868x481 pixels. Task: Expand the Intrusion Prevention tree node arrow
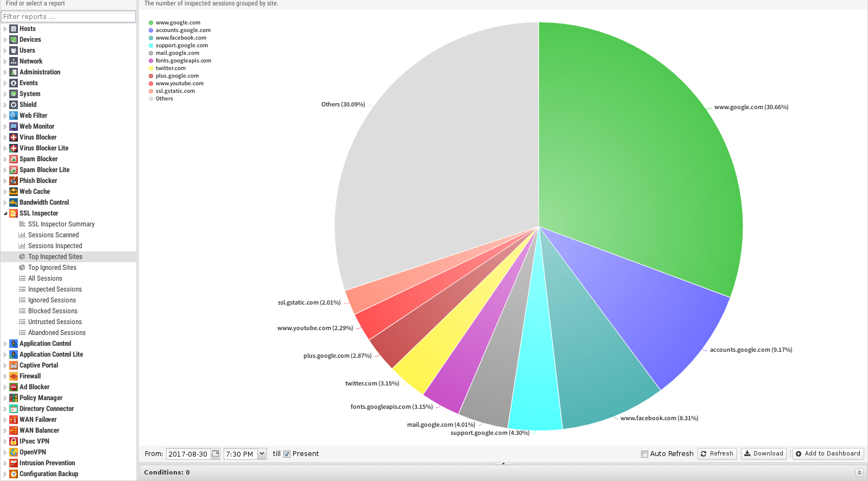(x=5, y=463)
